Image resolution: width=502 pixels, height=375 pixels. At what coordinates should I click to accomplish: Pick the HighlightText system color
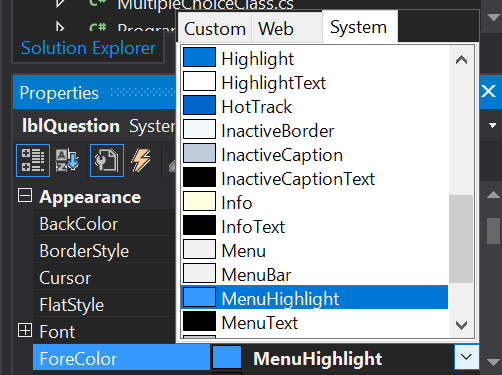pos(315,83)
